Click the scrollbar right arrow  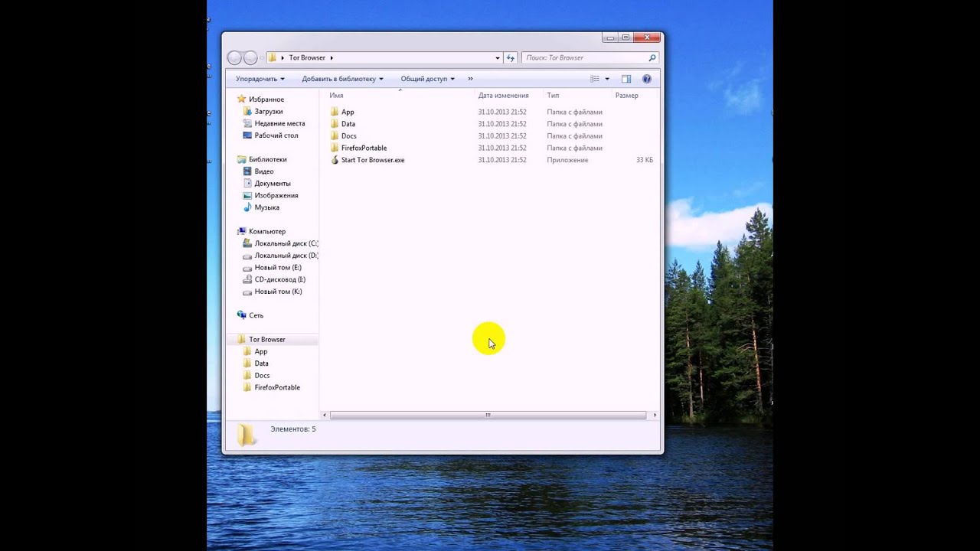click(x=655, y=416)
